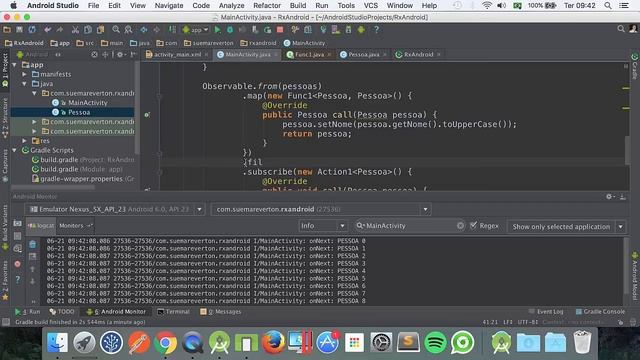Open the VCS menu
The image size is (640, 360).
[371, 6]
